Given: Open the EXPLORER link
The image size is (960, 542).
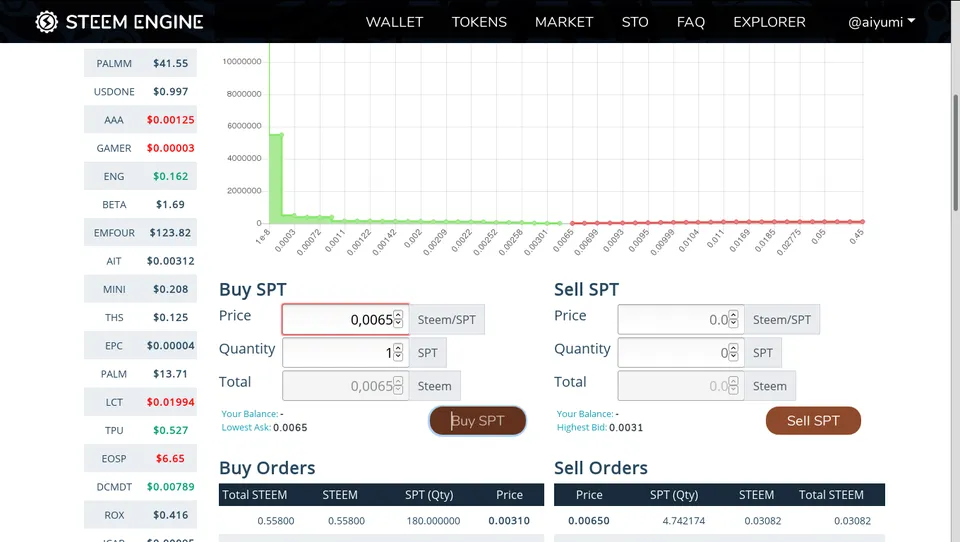Looking at the screenshot, I should 770,22.
